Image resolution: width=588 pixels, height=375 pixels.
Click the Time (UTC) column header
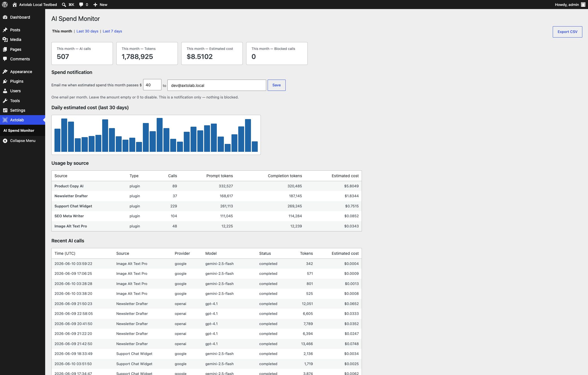click(x=65, y=253)
